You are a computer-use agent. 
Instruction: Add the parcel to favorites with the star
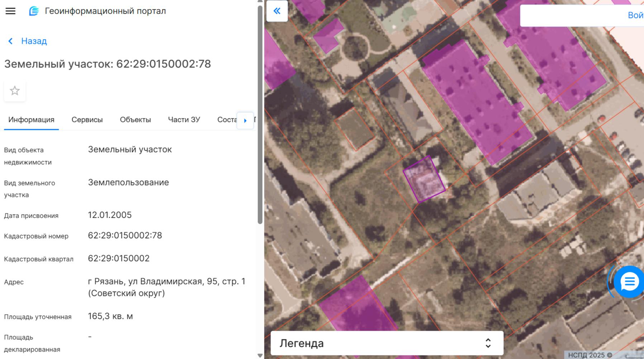pos(15,91)
